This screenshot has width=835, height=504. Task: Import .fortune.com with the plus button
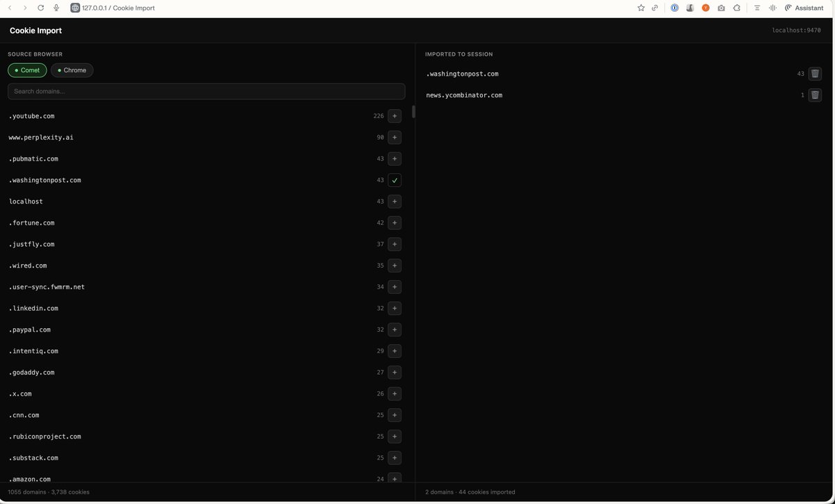pos(395,223)
